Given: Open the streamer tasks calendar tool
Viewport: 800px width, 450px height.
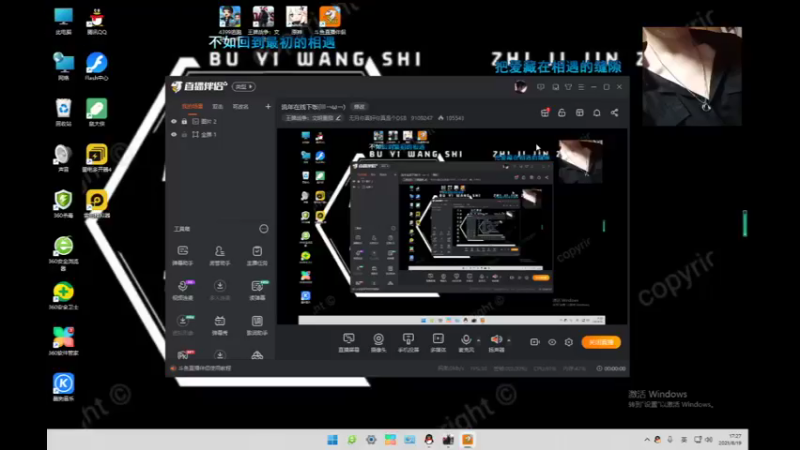Looking at the screenshot, I should 257,255.
